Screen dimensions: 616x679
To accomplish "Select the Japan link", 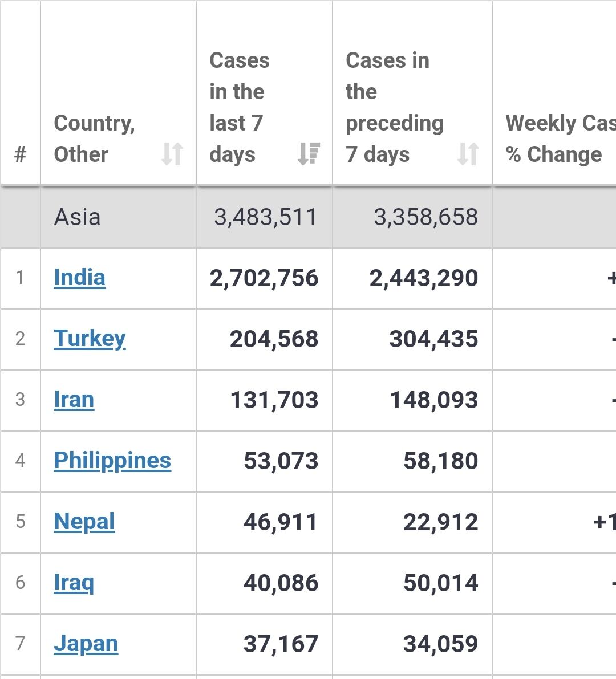I will click(86, 644).
